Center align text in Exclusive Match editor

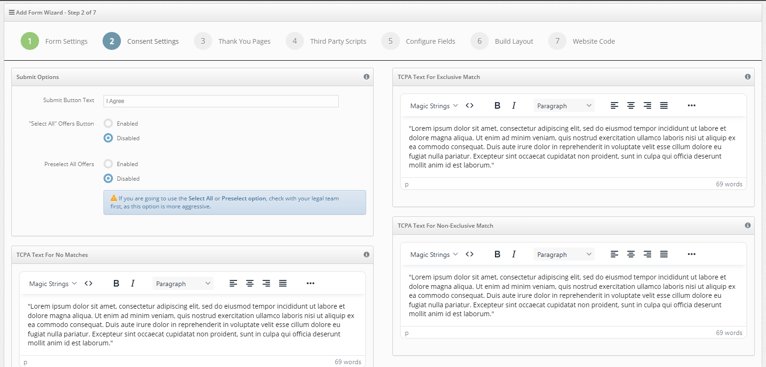(x=631, y=105)
